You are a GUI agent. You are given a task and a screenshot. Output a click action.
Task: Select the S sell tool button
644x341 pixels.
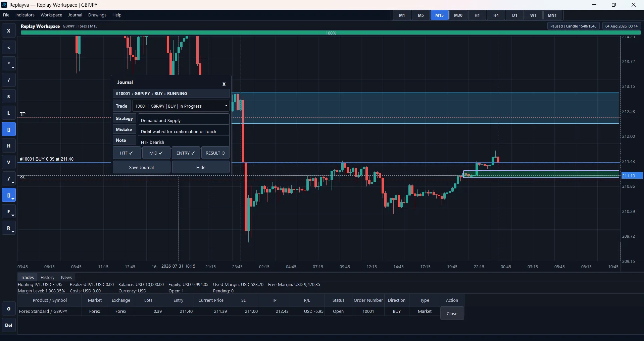[x=9, y=97]
